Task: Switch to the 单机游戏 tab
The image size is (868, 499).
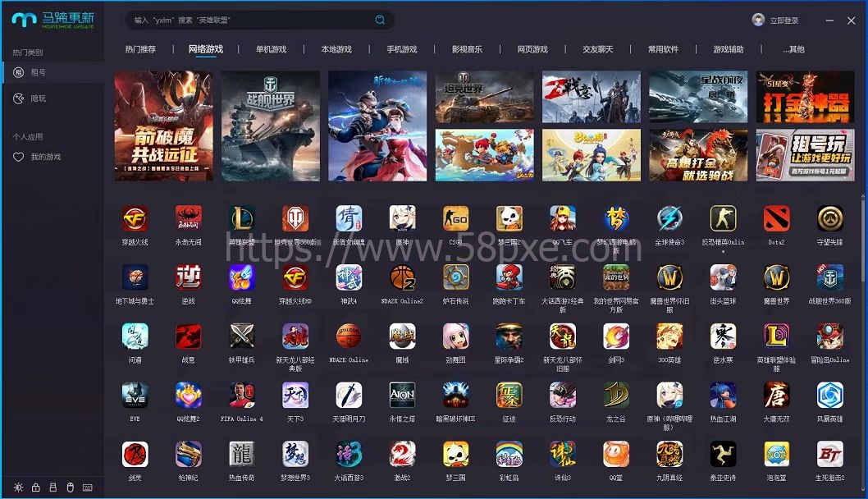Action: [x=272, y=49]
